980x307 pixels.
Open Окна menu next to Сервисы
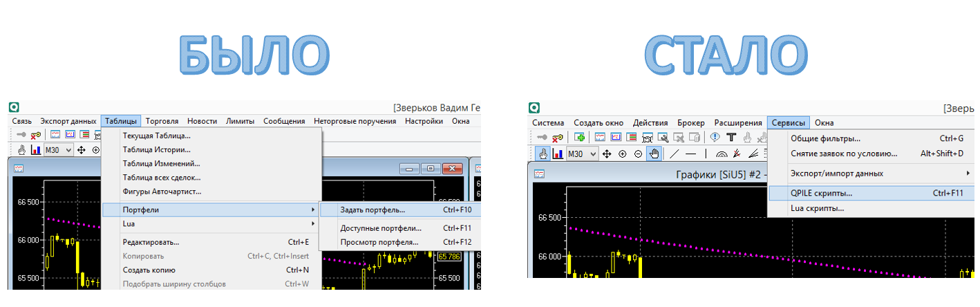(824, 123)
